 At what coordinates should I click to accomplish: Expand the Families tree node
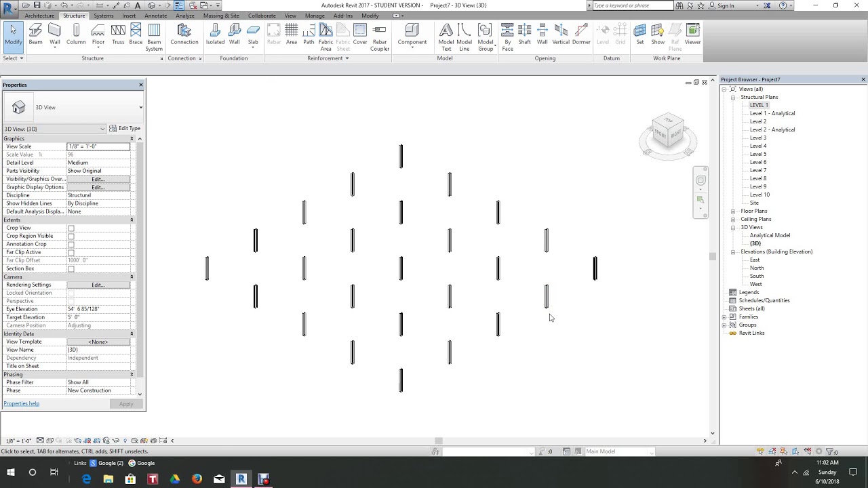point(724,317)
